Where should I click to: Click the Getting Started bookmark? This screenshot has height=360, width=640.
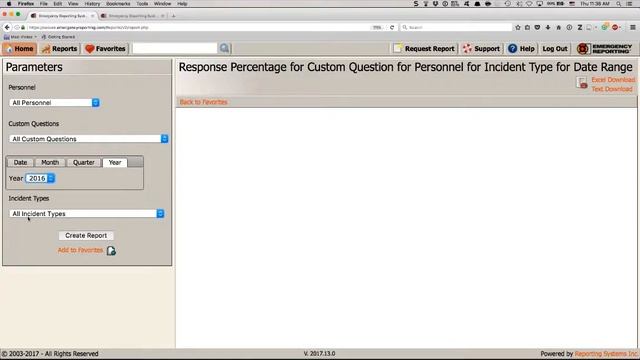[58, 37]
